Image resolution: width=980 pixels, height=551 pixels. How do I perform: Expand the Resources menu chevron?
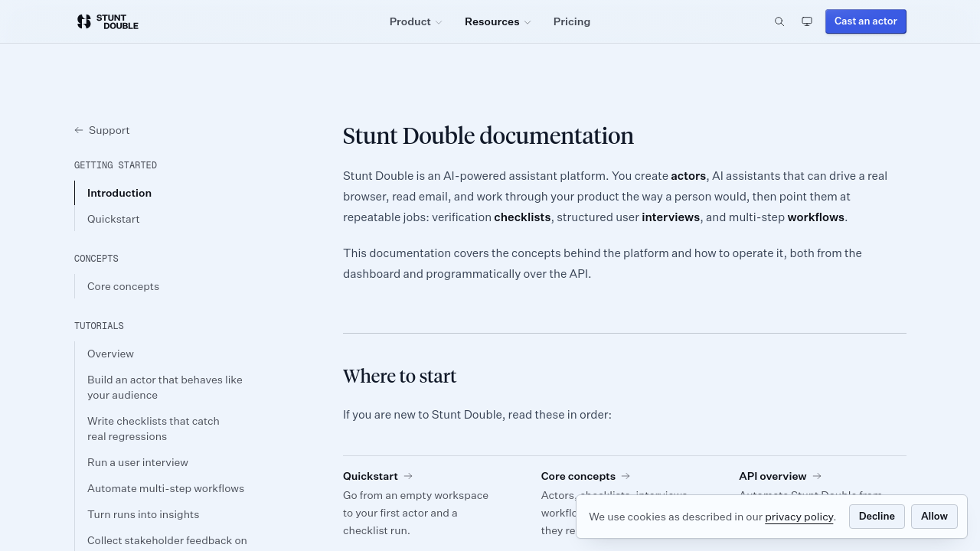(x=528, y=22)
